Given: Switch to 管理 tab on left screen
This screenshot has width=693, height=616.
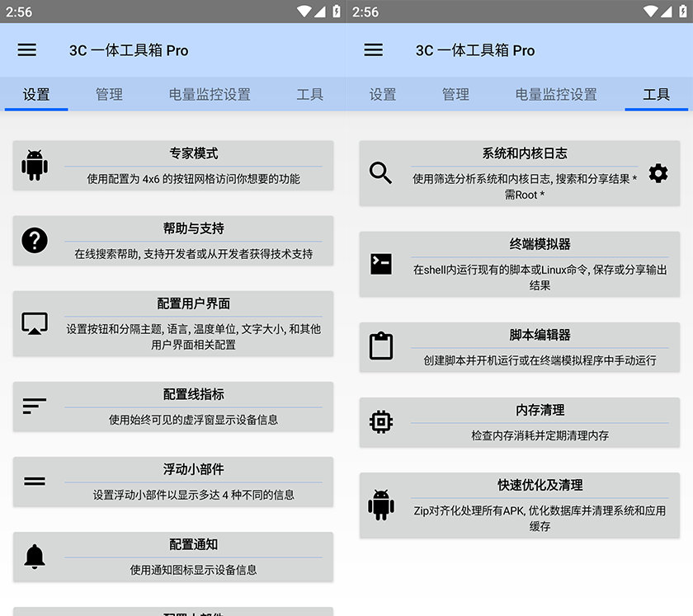Looking at the screenshot, I should click(109, 94).
